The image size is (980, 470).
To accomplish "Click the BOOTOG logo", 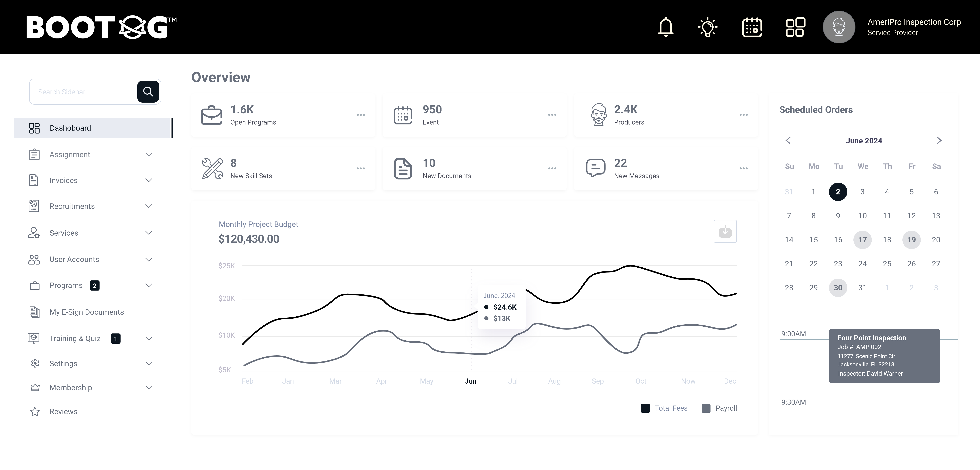I will point(102,27).
